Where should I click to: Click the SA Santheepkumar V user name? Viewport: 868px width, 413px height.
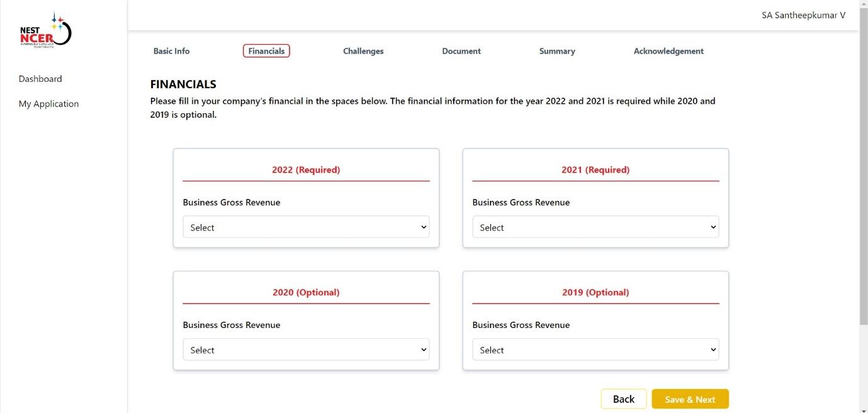coord(803,15)
